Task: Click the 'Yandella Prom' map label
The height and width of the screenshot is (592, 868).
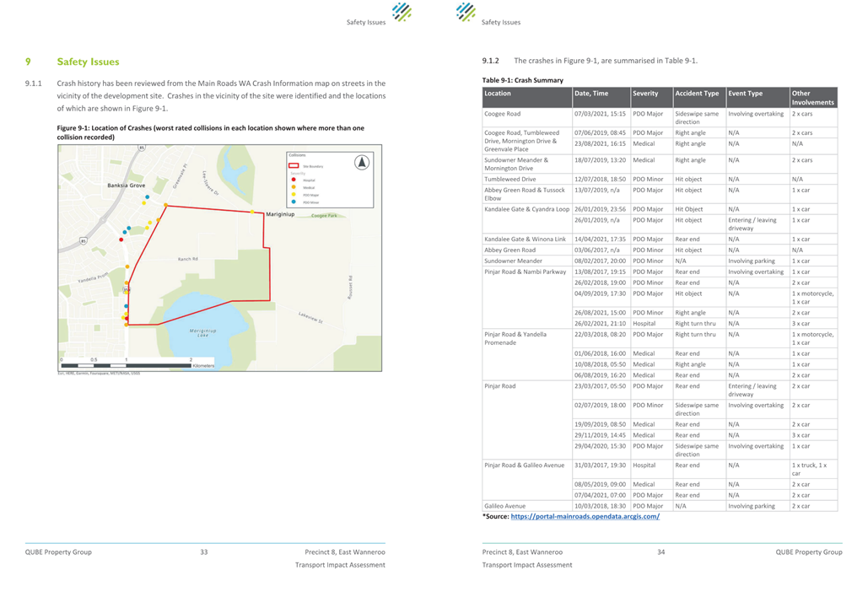Action: (93, 277)
